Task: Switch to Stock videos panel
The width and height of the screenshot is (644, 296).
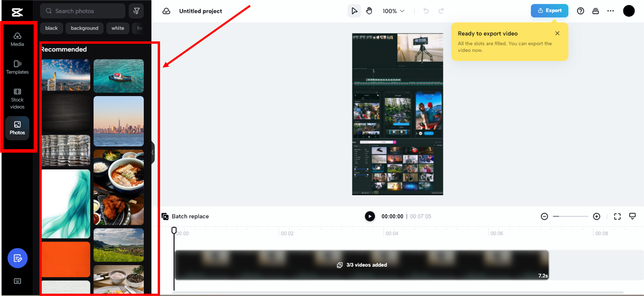Action: coord(17,99)
